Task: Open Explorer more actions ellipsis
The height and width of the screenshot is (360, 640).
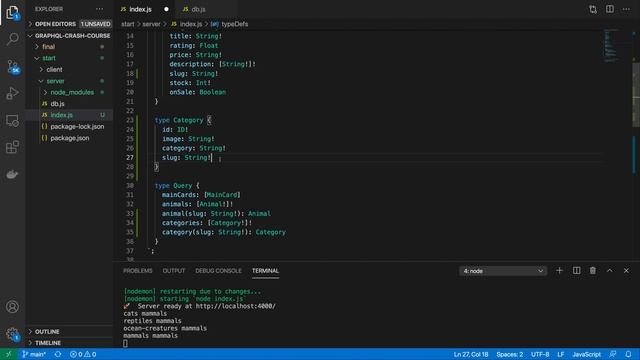Action: coord(100,9)
